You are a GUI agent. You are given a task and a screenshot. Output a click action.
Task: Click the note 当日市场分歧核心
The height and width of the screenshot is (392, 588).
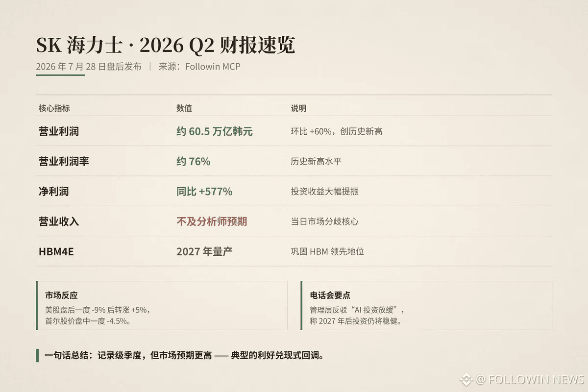pos(324,221)
